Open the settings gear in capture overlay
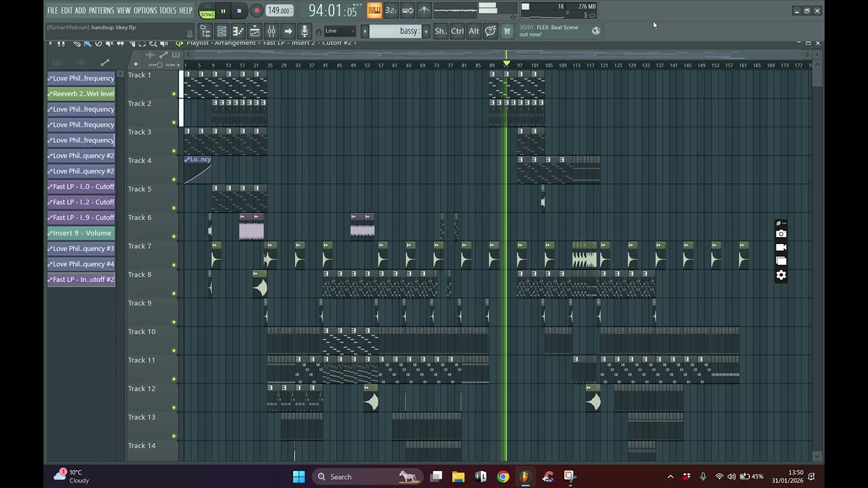Viewport: 868px width, 488px height. [x=781, y=274]
